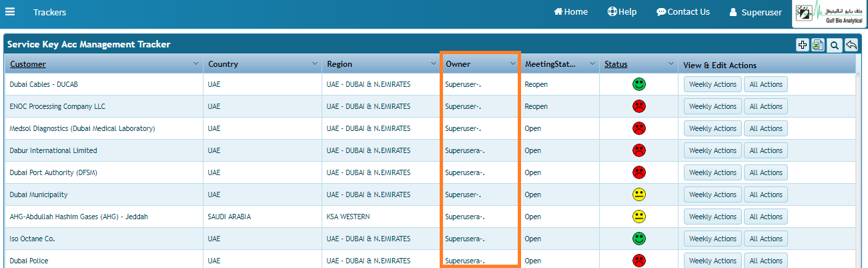Open Weekly Actions for Dabur International Limited
This screenshot has height=268, width=868.
(x=713, y=150)
